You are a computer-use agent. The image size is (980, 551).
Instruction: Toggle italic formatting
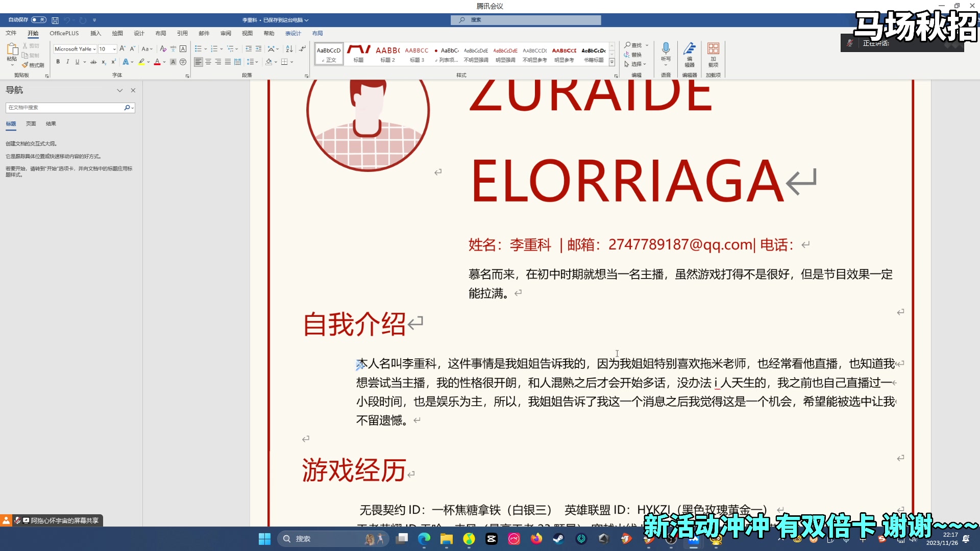click(67, 62)
